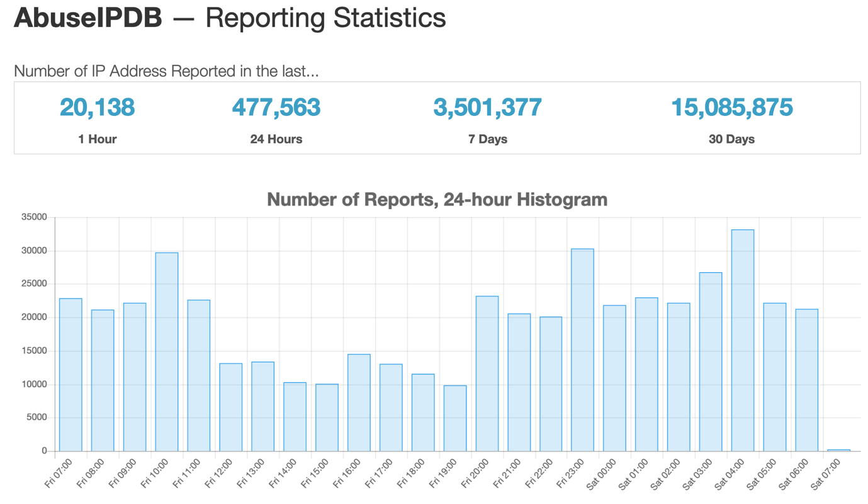Click the Fri 10:00 histogram bar

point(167,352)
